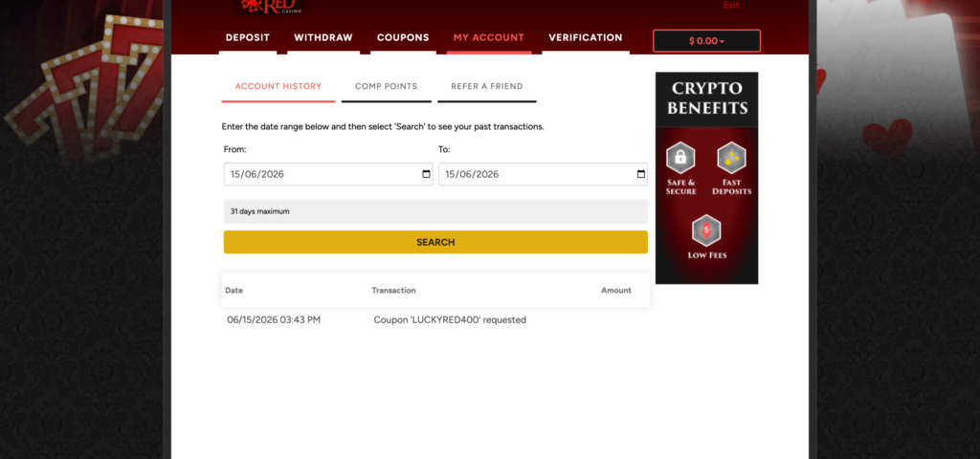Click the Amount column header
The height and width of the screenshot is (459, 980).
[x=616, y=291]
